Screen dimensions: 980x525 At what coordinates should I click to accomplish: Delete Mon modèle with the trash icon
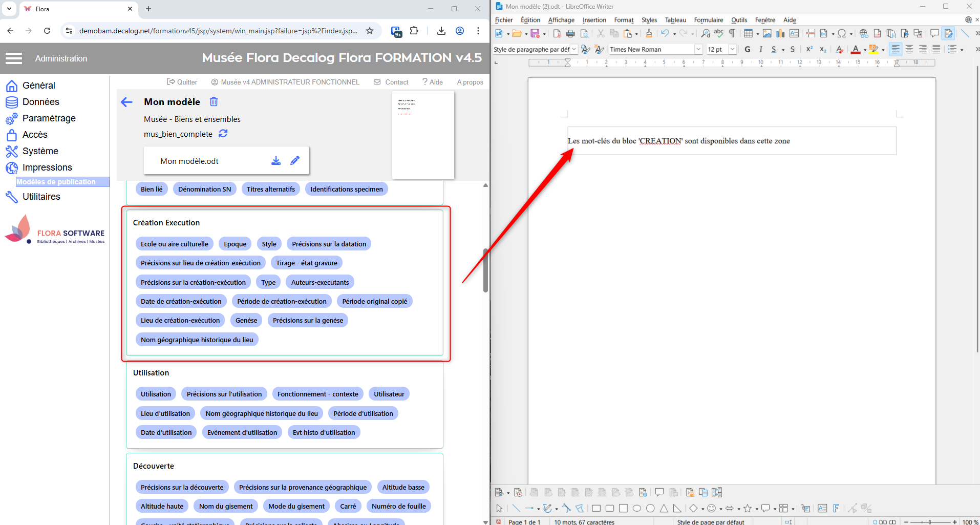(x=214, y=102)
